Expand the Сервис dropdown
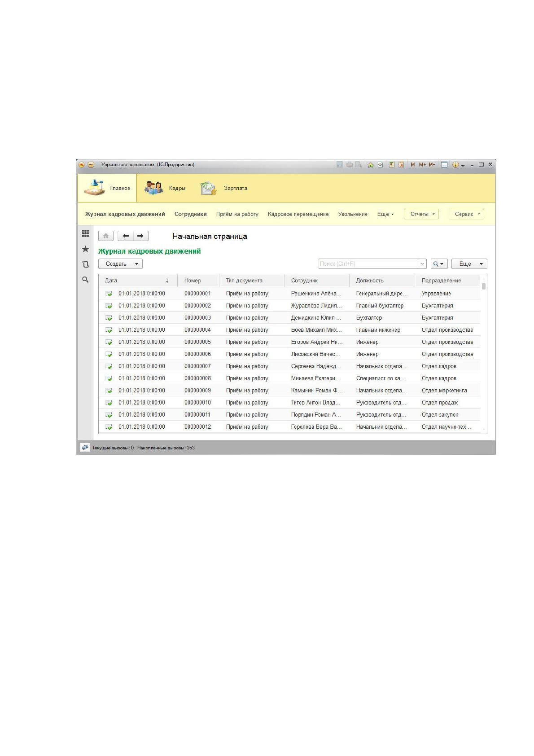Image resolution: width=534 pixels, height=756 pixels. pos(466,214)
